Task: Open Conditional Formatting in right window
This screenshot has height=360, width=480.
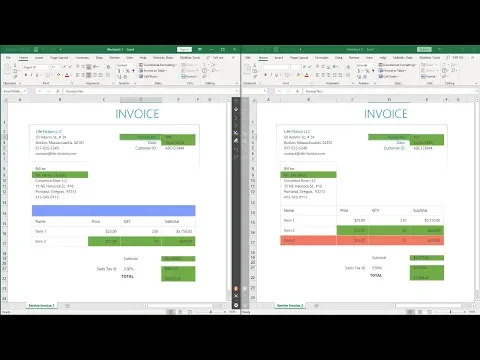Action: coord(397,65)
